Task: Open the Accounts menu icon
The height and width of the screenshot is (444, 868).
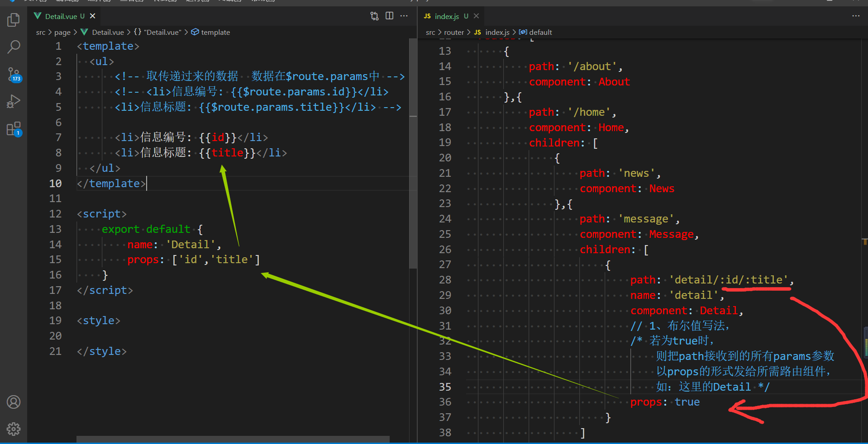Action: coord(14,402)
